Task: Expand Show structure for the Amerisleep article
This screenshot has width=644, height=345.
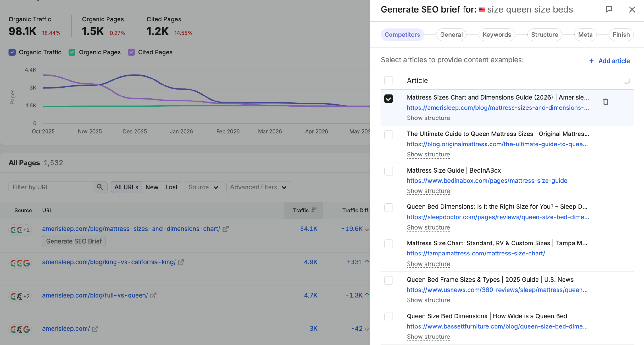Action: 428,118
